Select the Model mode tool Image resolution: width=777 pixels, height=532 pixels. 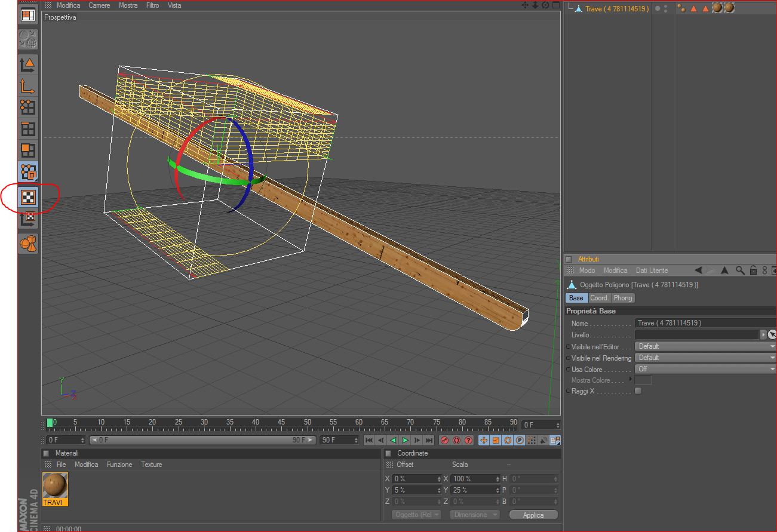pos(28,64)
